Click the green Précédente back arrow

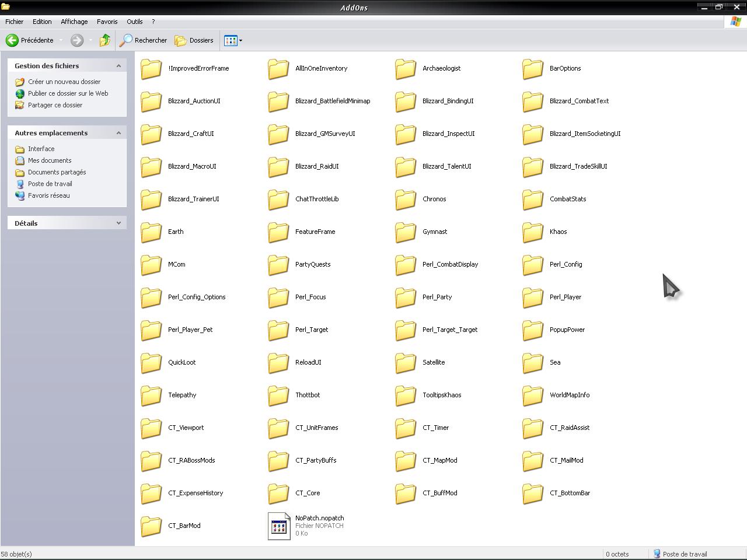12,40
